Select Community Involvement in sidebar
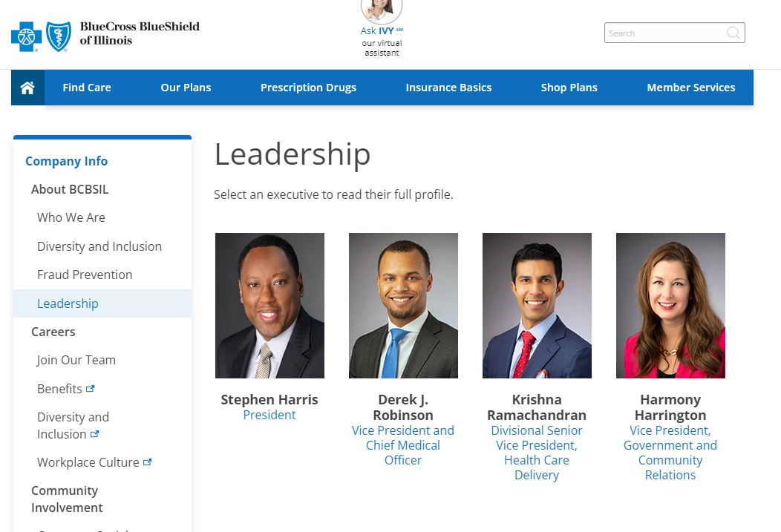Image resolution: width=781 pixels, height=532 pixels. (67, 499)
